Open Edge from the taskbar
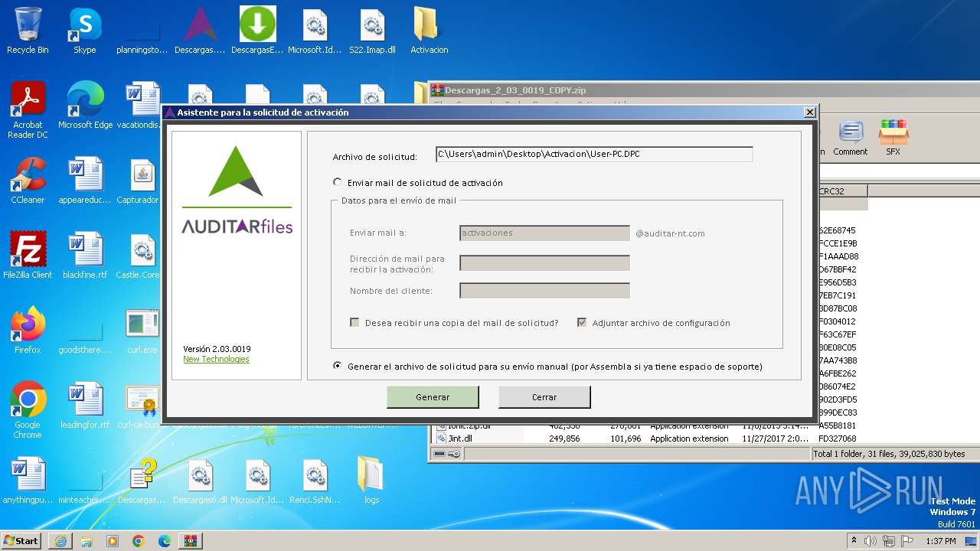The width and height of the screenshot is (980, 551). point(165,541)
